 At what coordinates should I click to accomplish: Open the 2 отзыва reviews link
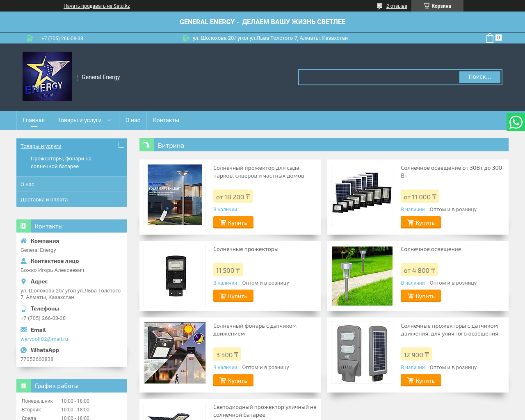(x=397, y=6)
